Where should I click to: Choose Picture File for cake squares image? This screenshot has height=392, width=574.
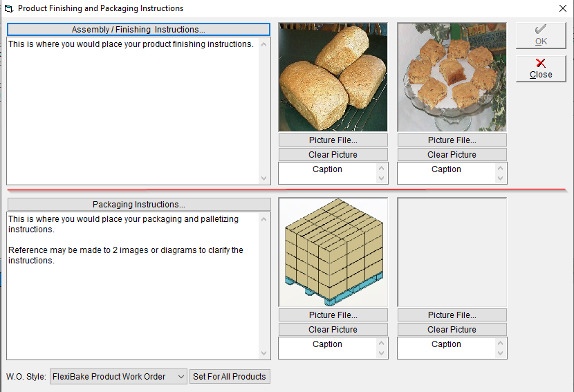pos(452,140)
